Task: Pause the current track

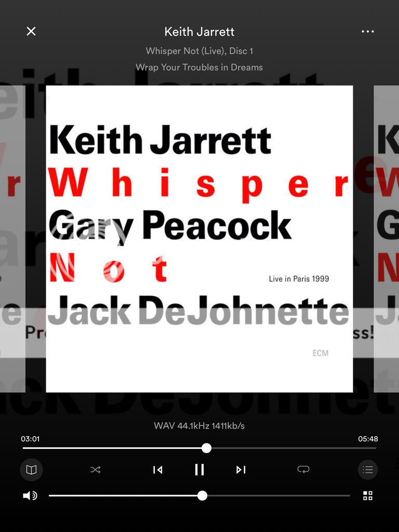Action: 199,470
